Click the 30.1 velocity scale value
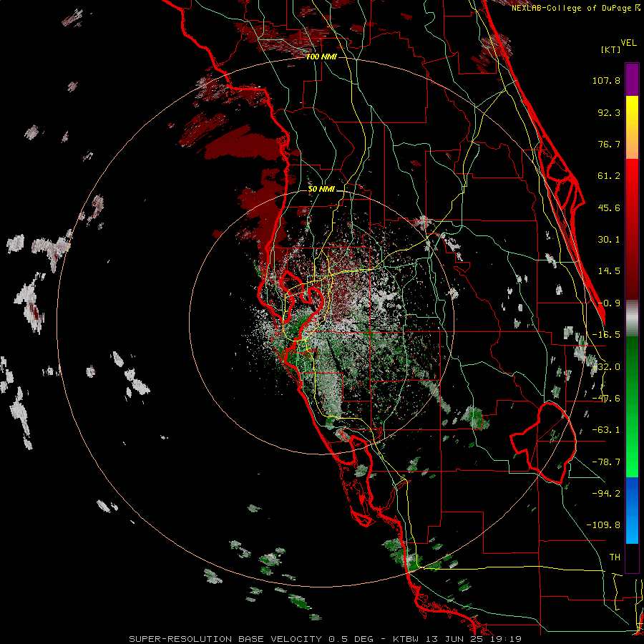This screenshot has width=644, height=644. point(609,240)
